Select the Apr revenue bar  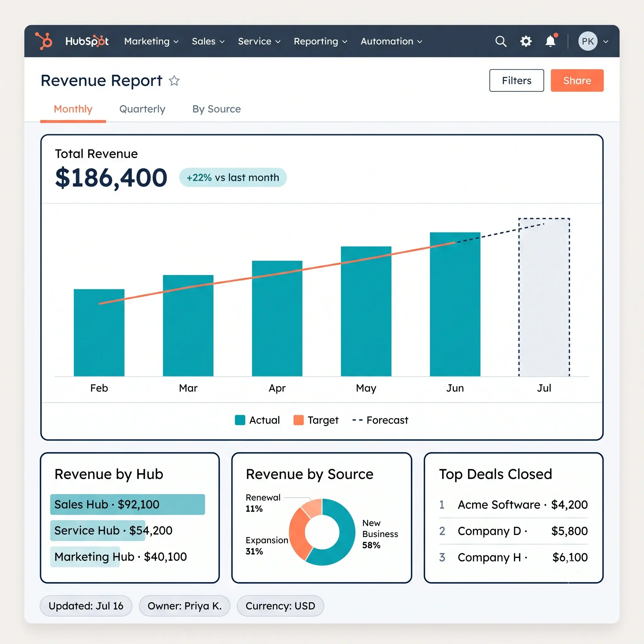point(277,318)
